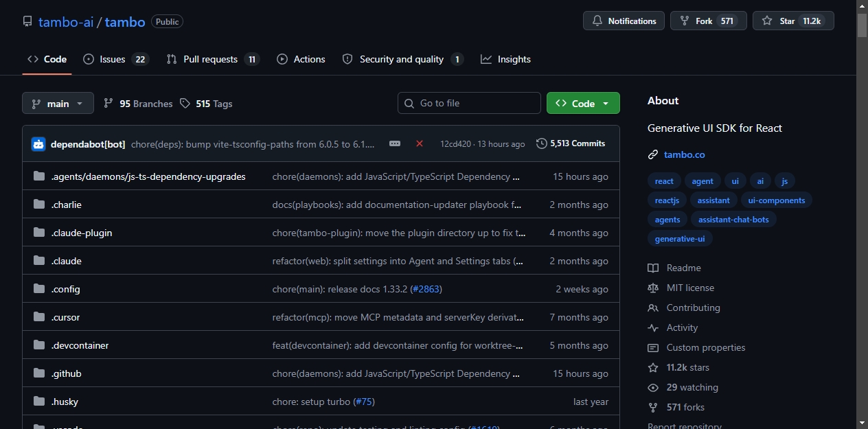The image size is (868, 429).
Task: Click the folder icon for .cursor
Action: [x=39, y=317]
